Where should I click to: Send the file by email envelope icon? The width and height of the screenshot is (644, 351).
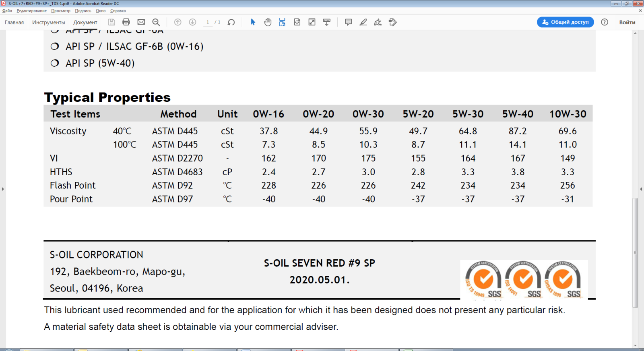141,22
